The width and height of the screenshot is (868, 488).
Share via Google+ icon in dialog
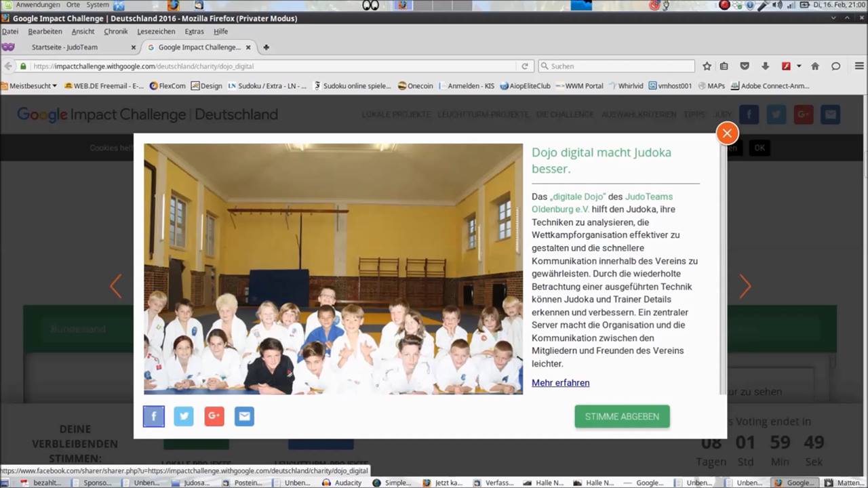pyautogui.click(x=214, y=416)
